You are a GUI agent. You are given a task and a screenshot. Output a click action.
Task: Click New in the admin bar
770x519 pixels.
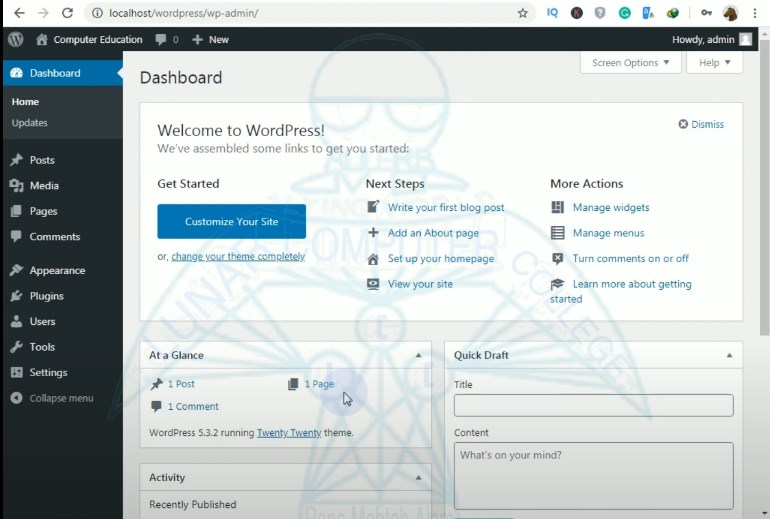pos(211,40)
